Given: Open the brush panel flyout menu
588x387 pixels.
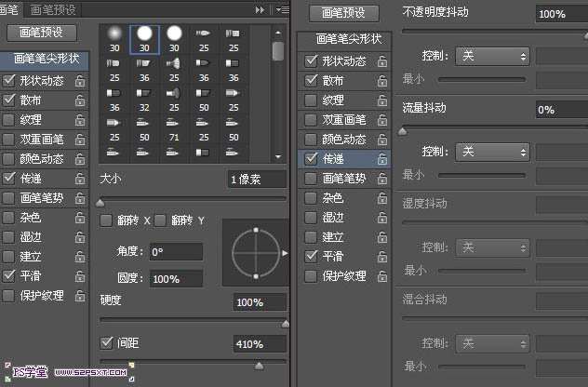Looking at the screenshot, I should 283,9.
